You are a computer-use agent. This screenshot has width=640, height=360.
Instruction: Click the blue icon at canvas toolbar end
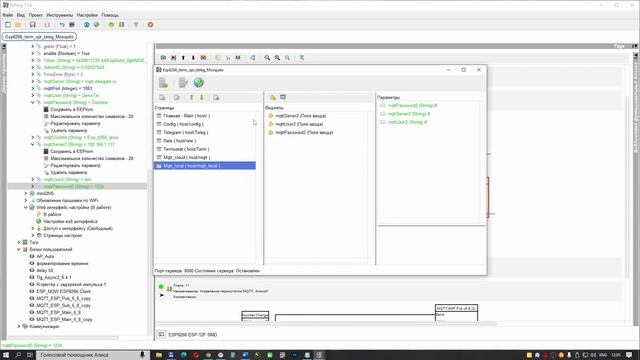302,58
